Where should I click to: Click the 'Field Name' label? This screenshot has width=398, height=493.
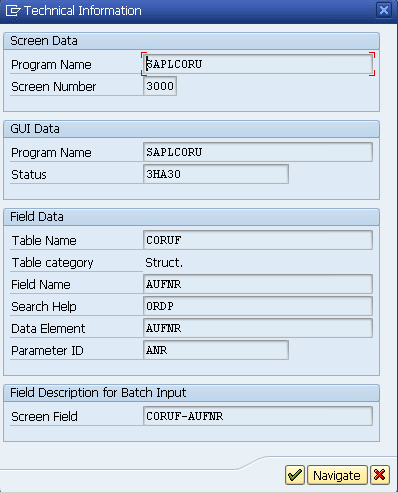tap(41, 285)
